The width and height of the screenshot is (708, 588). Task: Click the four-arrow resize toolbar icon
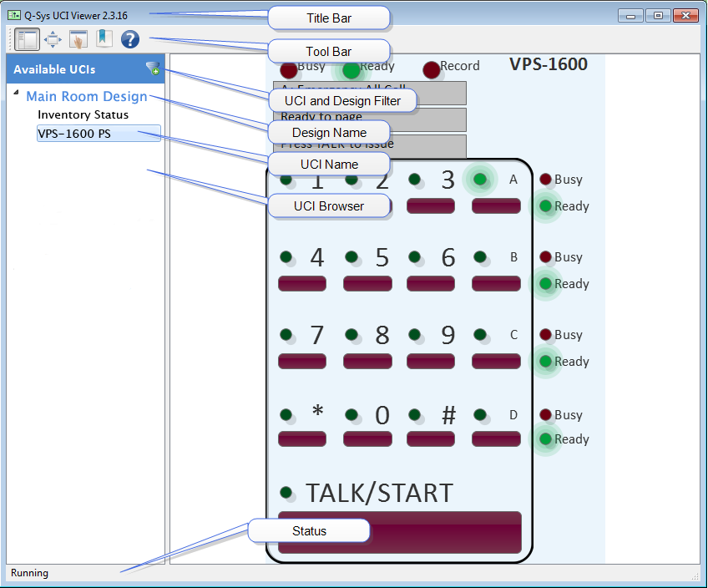[x=52, y=39]
